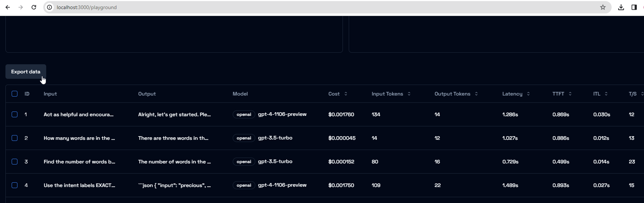Open row 4 input starting 'Use the intent labels'

[79, 185]
